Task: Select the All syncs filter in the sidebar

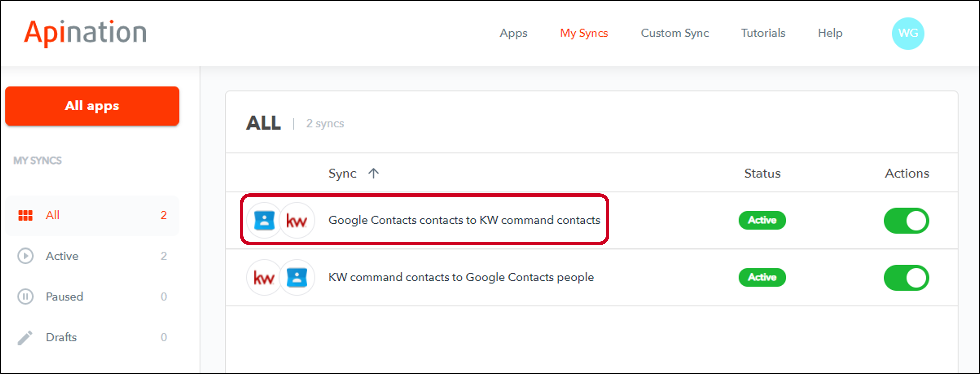Action: click(x=92, y=215)
